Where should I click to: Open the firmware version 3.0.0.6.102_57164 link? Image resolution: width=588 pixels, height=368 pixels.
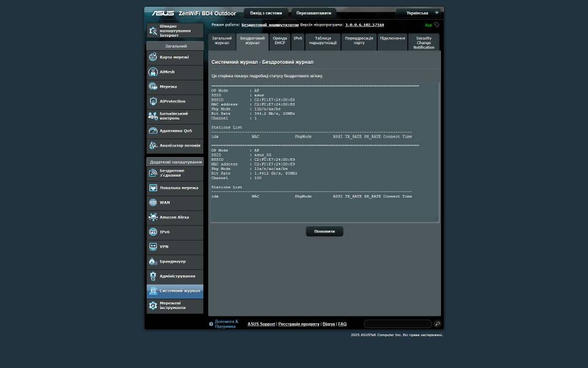click(364, 25)
